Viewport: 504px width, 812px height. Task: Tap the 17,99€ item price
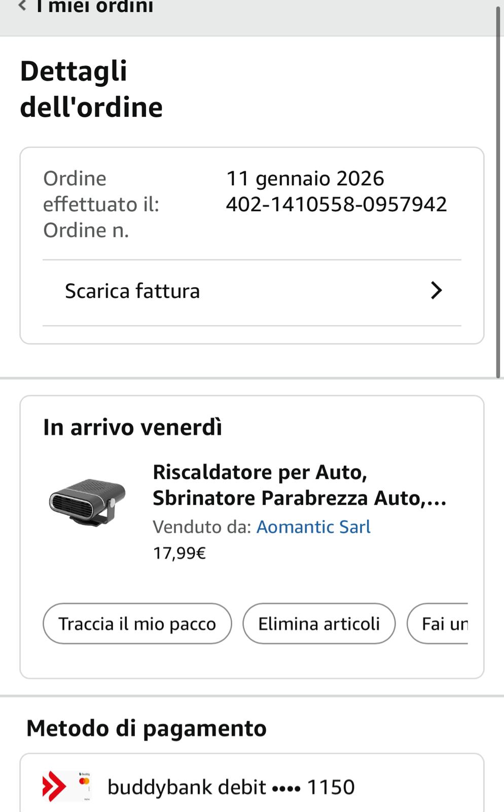click(179, 553)
